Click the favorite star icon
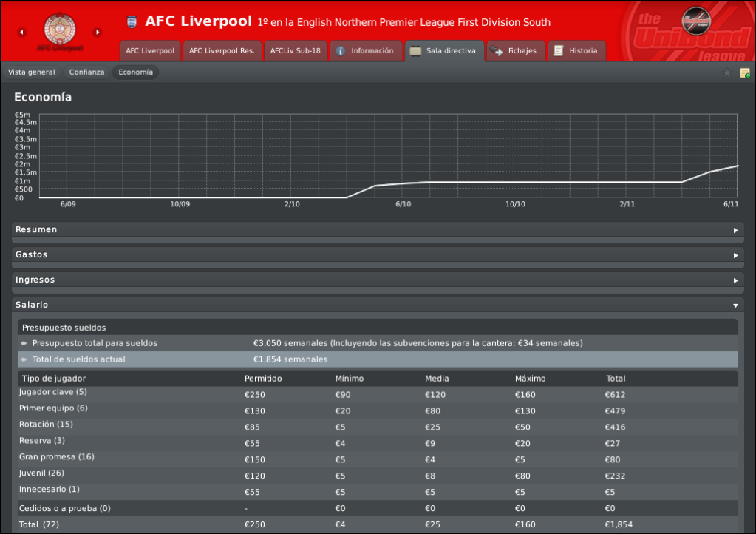Screen dimensions: 756x534 [727, 72]
